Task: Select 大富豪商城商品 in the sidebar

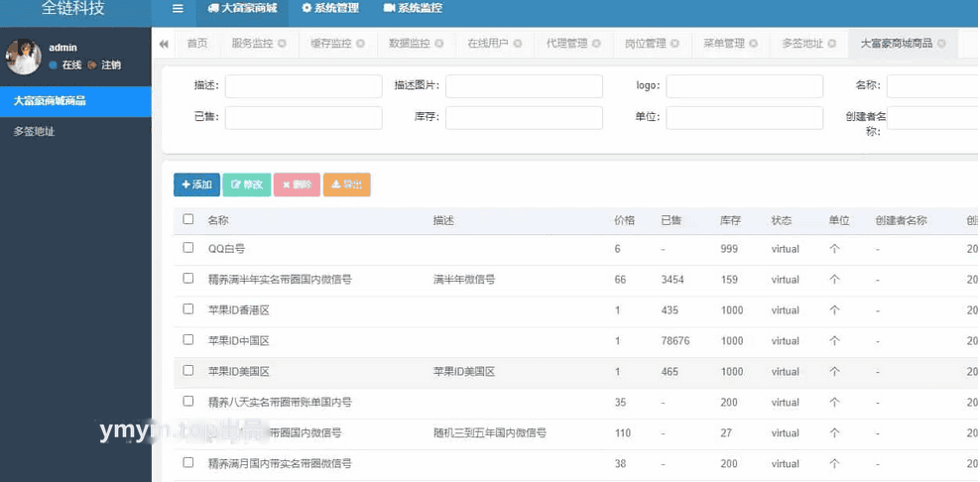Action: [75, 101]
